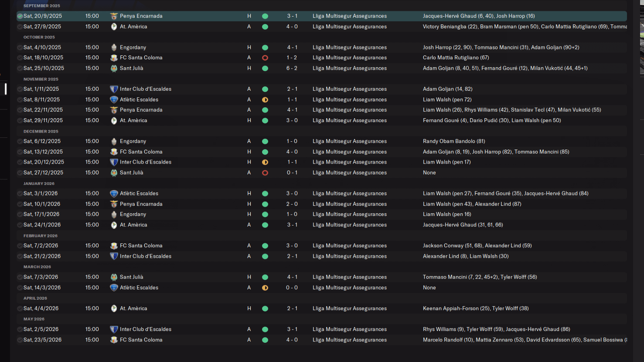Click At. Amèrica crest on 27/9/2025 row
This screenshot has height=362, width=644.
tap(114, 27)
